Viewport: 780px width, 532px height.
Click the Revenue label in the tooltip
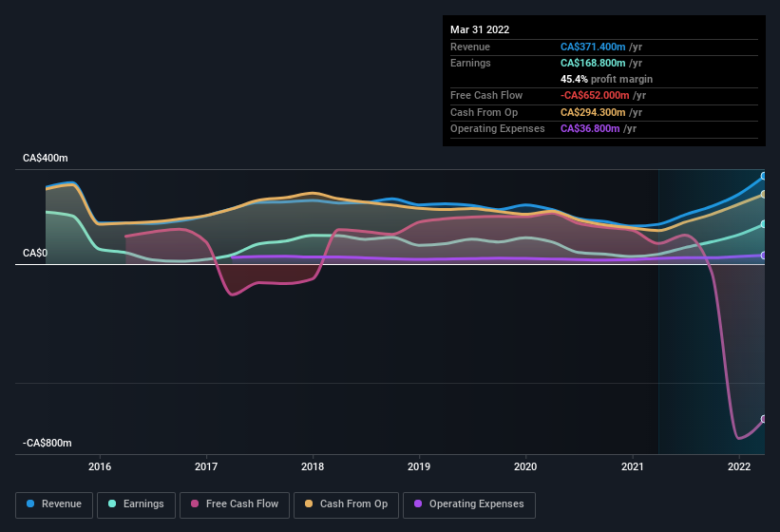tap(470, 47)
